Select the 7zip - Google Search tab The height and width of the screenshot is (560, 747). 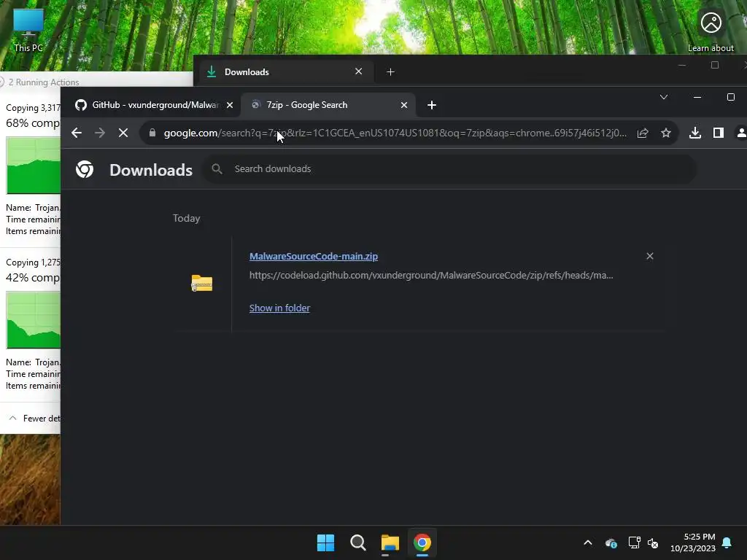pos(329,105)
